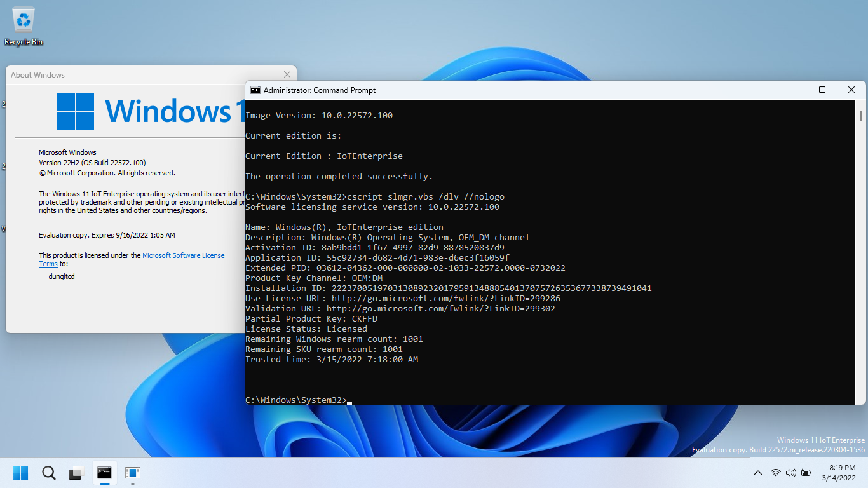Open the Start menu on taskbar
868x488 pixels.
[21, 473]
